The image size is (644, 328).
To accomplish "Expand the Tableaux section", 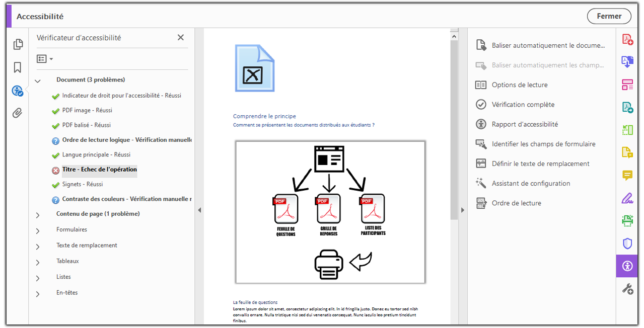I will (x=37, y=261).
